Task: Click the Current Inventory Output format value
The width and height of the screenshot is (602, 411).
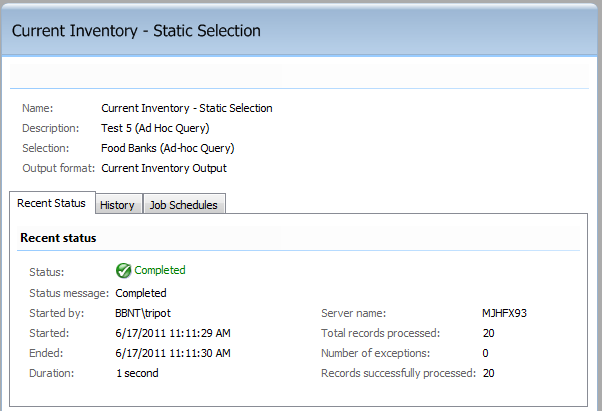Action: pos(164,168)
